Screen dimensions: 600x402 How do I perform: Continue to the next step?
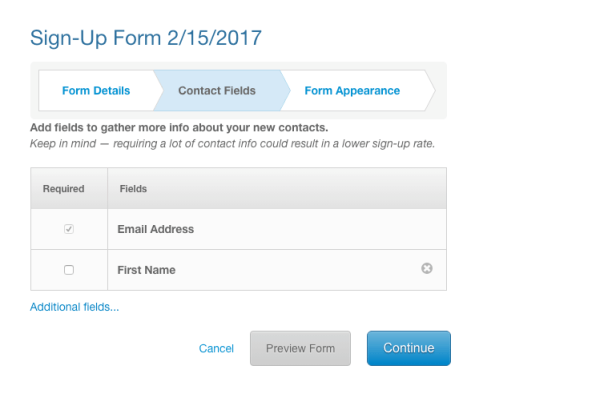pos(408,348)
